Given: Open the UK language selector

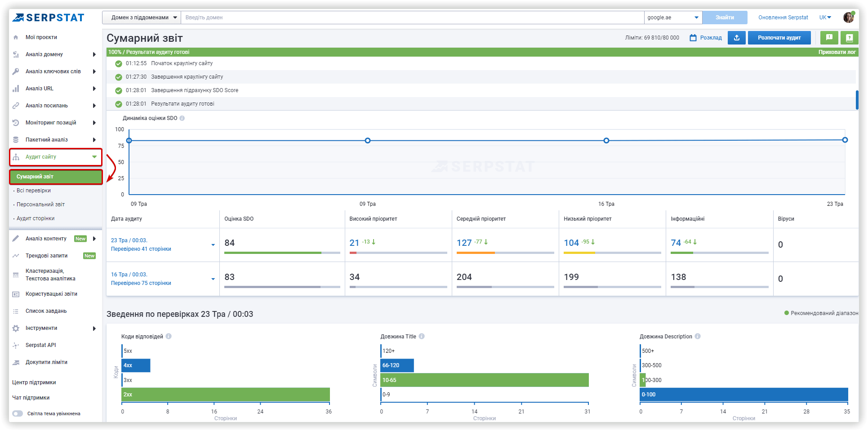Looking at the screenshot, I should tap(825, 18).
